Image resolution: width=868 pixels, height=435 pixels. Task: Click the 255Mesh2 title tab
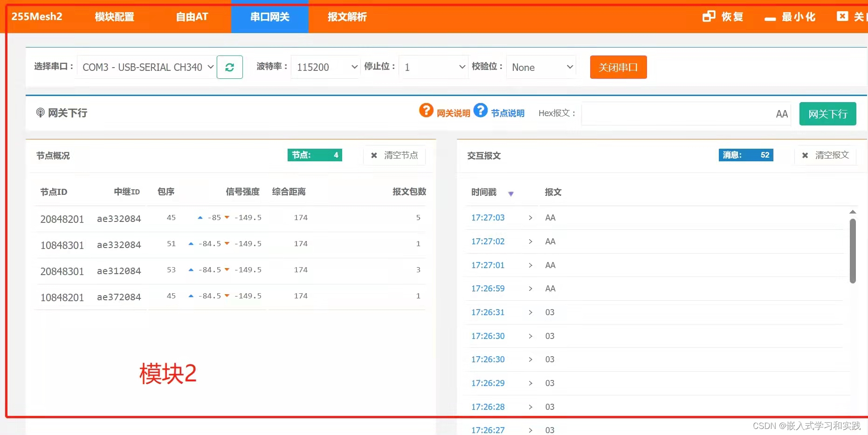(37, 17)
